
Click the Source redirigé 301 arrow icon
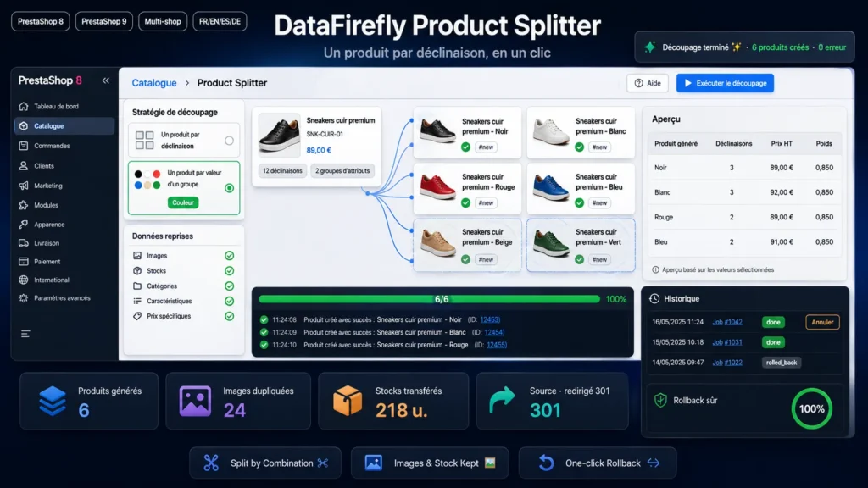pyautogui.click(x=502, y=401)
